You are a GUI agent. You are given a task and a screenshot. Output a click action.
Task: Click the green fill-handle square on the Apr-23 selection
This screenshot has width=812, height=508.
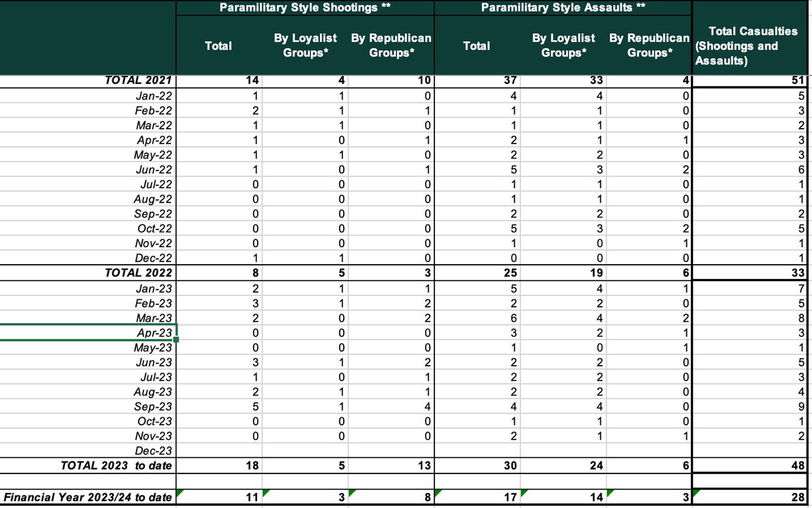[x=175, y=339]
